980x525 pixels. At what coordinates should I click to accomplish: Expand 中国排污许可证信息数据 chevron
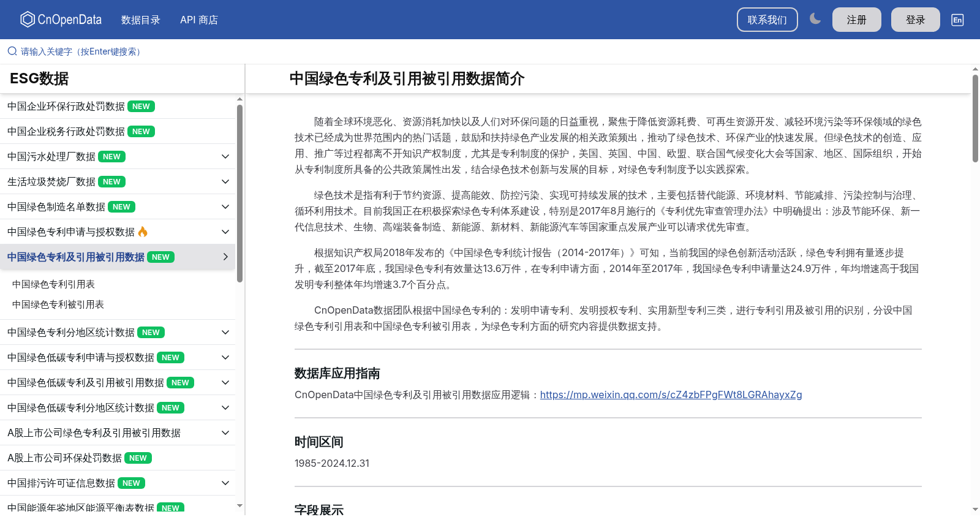click(x=225, y=483)
